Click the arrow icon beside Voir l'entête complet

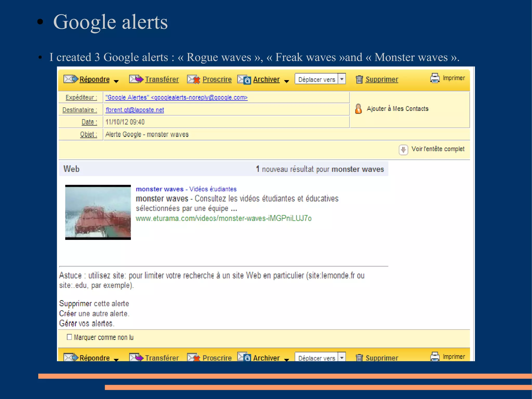403,149
